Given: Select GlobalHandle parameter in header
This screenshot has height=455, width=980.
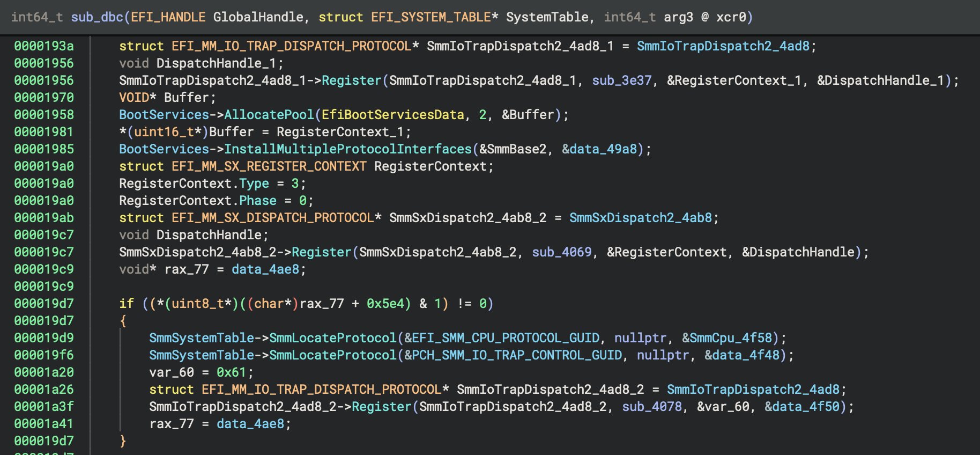Looking at the screenshot, I should (258, 17).
